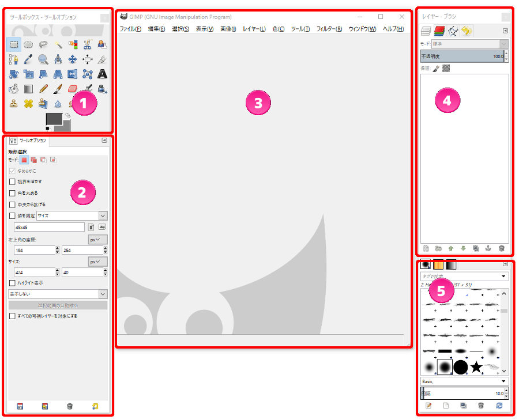Image resolution: width=519 pixels, height=420 pixels.
Task: Choose intersect with selection mode button
Action: coord(53,160)
